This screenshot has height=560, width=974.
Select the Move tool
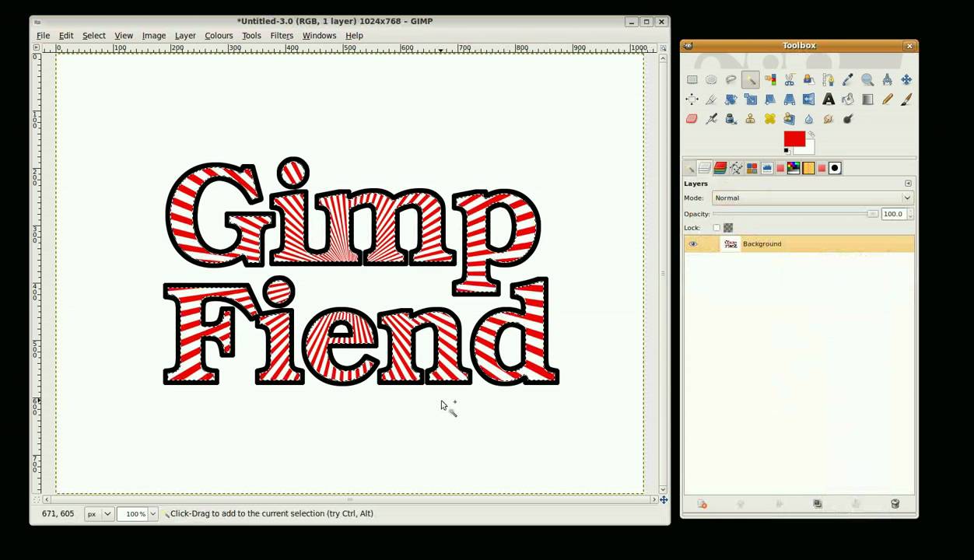(x=906, y=79)
